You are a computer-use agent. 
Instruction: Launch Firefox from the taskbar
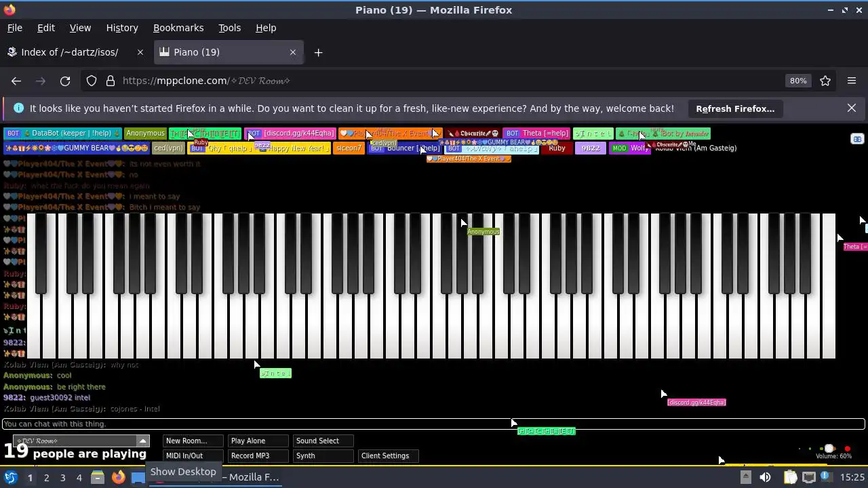118,478
